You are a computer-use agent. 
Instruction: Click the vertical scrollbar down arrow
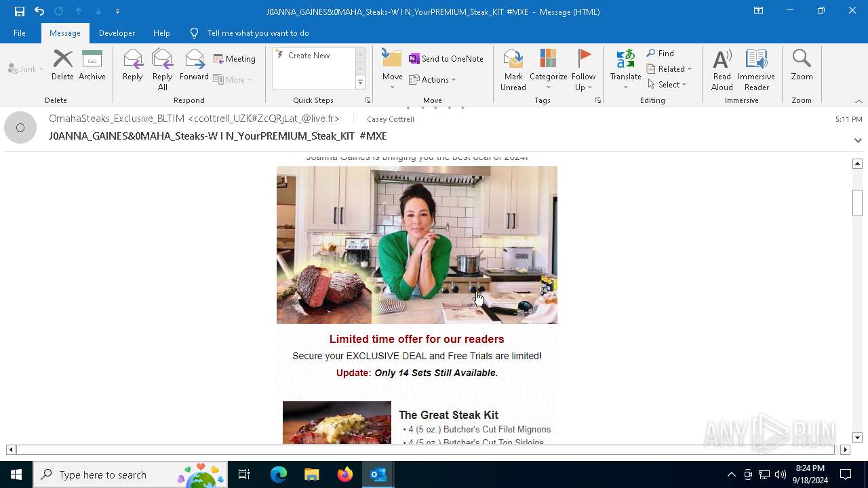click(x=857, y=438)
